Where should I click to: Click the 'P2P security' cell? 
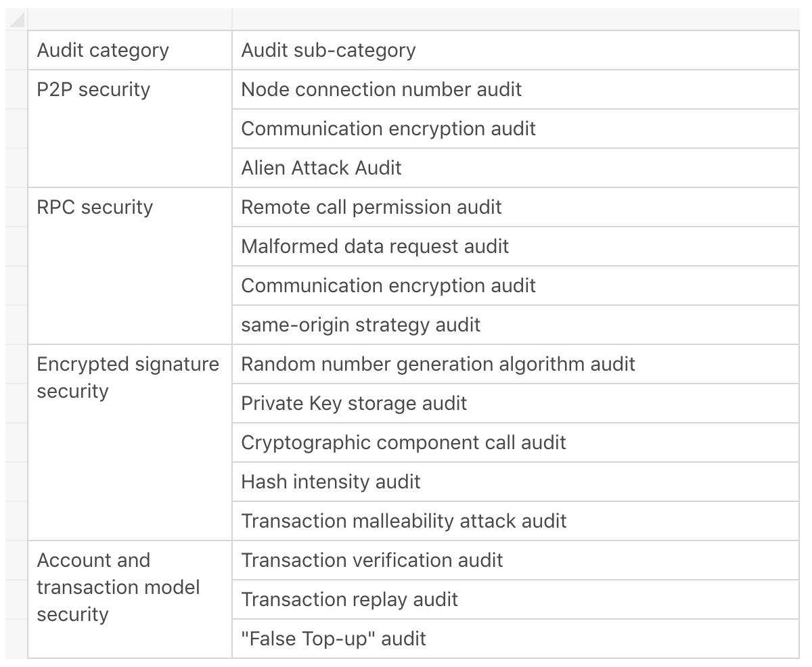[x=130, y=129]
